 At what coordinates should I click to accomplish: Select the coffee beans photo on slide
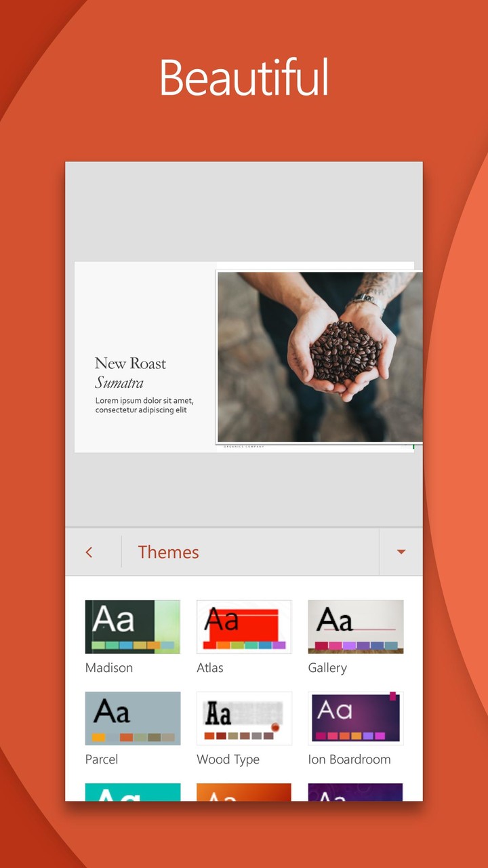click(x=319, y=357)
